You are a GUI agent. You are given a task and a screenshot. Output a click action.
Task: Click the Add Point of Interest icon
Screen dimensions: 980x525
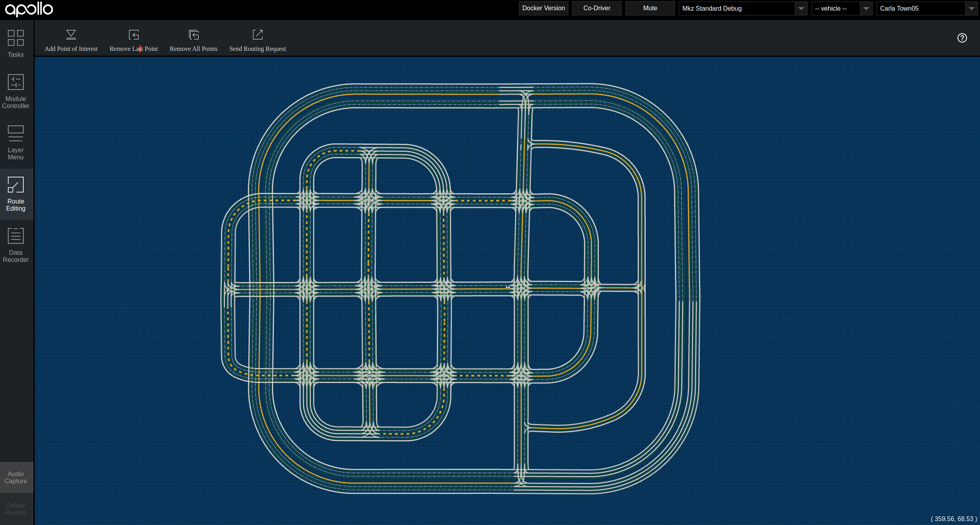click(71, 35)
